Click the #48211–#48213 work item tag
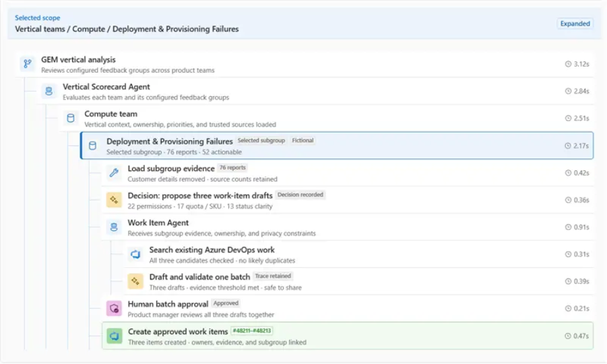Image resolution: width=607 pixels, height=364 pixels. 252,331
